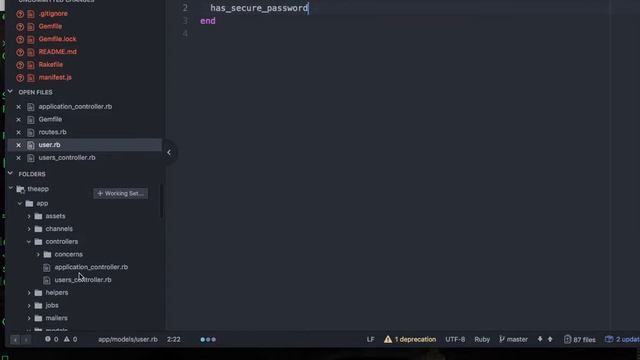Image resolution: width=640 pixels, height=360 pixels.
Task: Open manifest.js in uncommitted changes
Action: coord(55,77)
